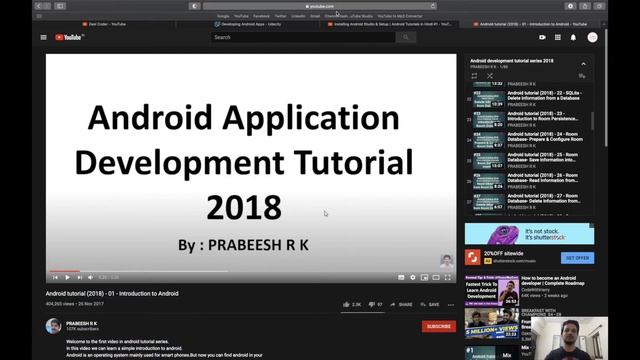Switch to Developing Android Apps Udacity tab
640x360 pixels.
click(248, 24)
